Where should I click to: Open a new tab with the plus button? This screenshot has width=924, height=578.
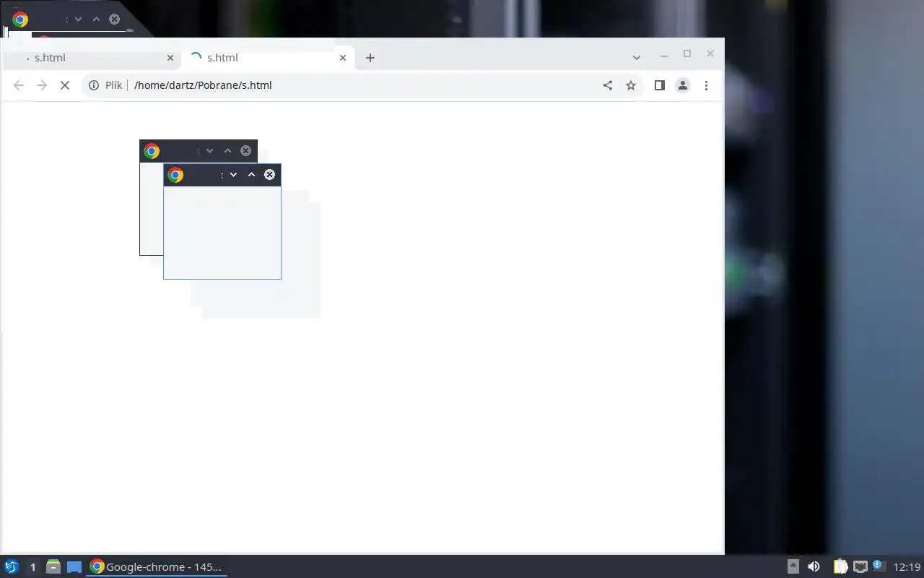coord(370,58)
